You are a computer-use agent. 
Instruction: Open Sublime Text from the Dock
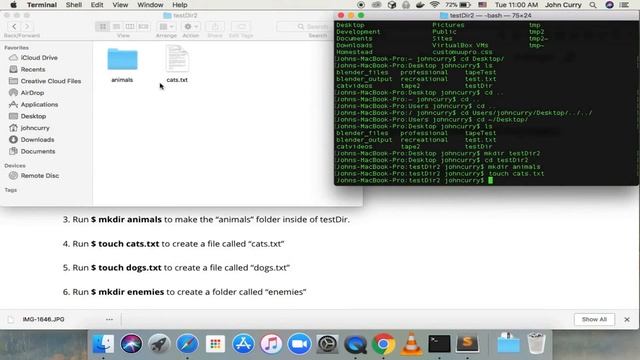467,344
